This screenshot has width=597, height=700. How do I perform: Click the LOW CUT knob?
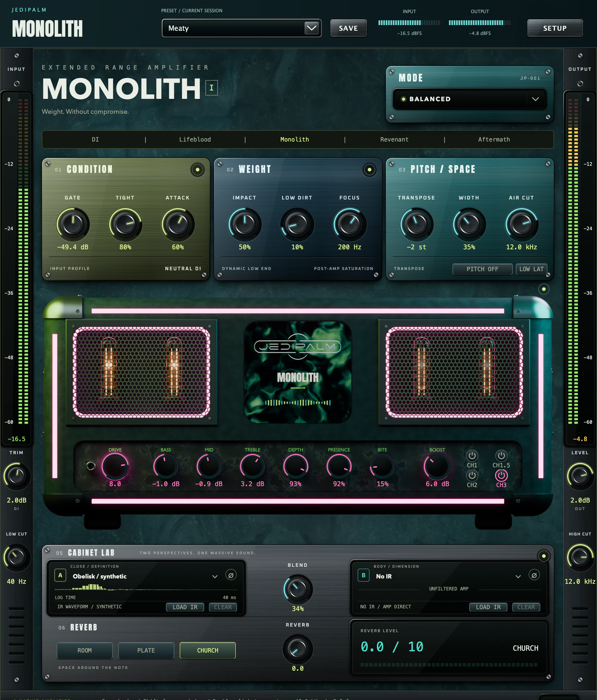16,557
